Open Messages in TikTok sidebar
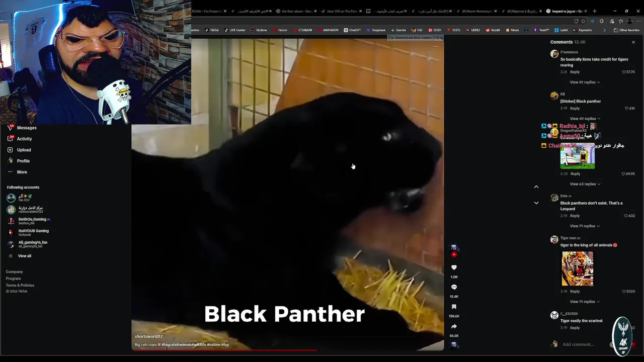The height and width of the screenshot is (362, 644). tap(27, 128)
